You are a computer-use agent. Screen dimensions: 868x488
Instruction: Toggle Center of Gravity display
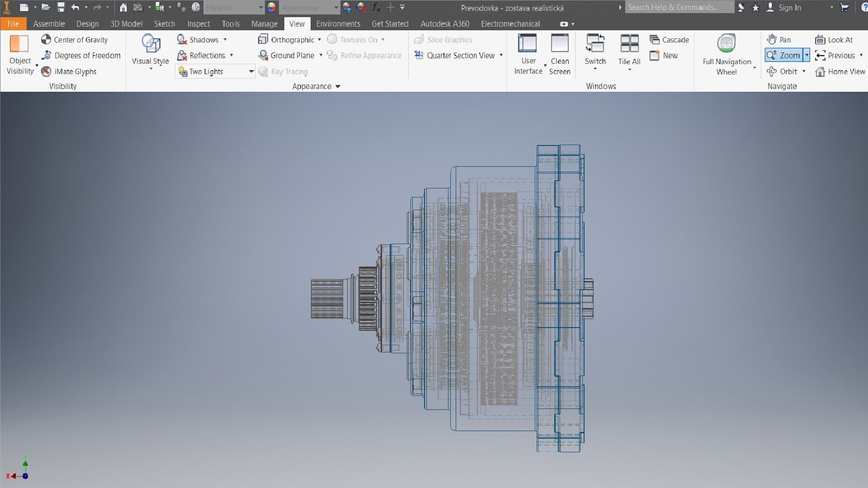75,40
